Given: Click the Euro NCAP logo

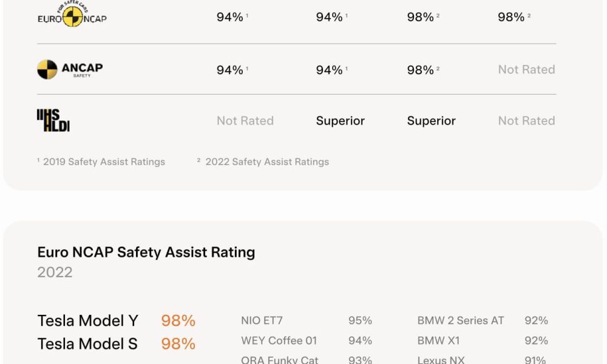Looking at the screenshot, I should (72, 14).
